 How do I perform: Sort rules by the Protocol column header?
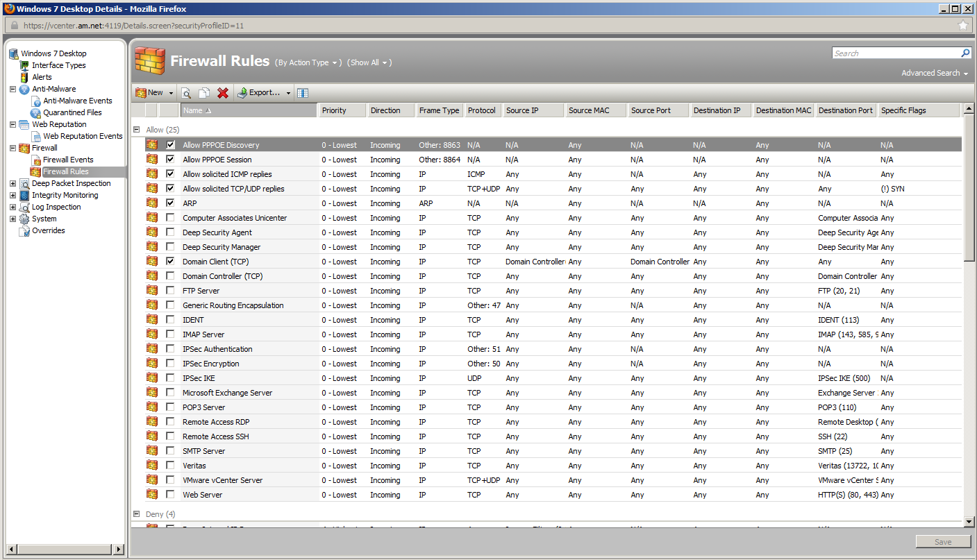(483, 110)
